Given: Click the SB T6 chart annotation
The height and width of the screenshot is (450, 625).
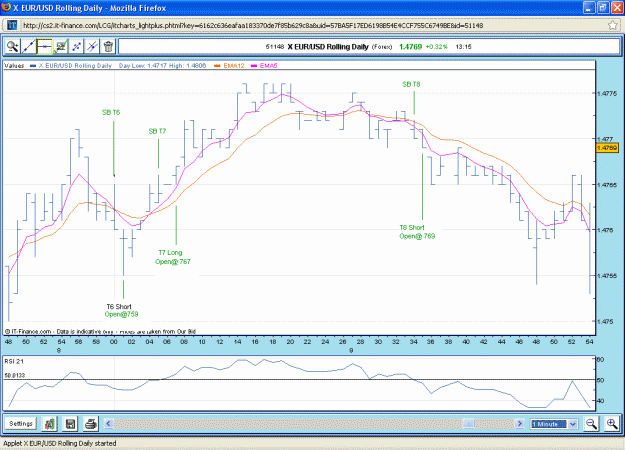Looking at the screenshot, I should click(x=111, y=112).
